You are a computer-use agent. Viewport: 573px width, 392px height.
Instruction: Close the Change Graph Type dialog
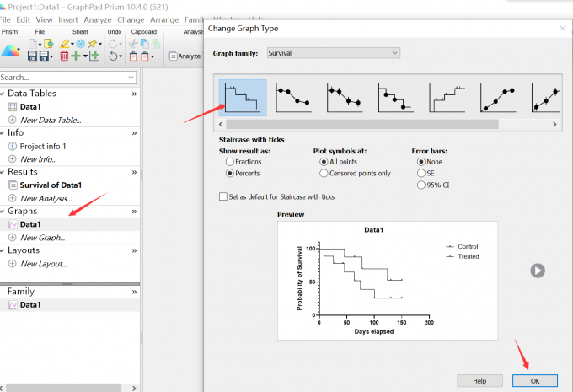[562, 29]
